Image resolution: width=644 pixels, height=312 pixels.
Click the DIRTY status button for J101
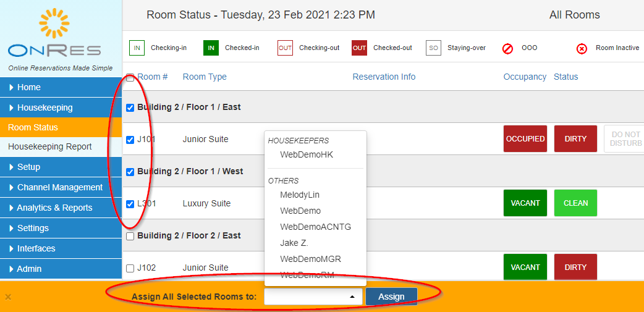575,139
